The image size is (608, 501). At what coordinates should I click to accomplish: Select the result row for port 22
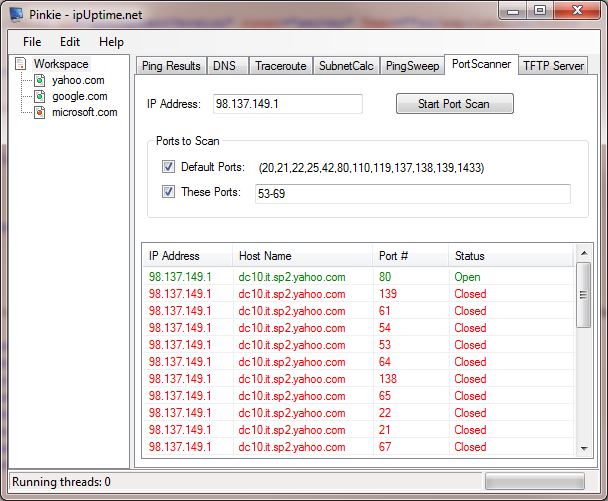point(358,413)
